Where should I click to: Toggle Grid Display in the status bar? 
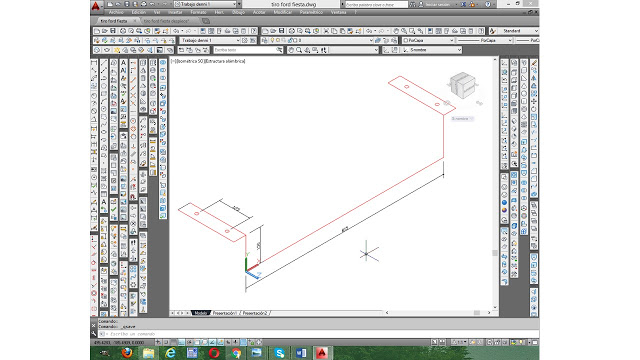(x=174, y=342)
